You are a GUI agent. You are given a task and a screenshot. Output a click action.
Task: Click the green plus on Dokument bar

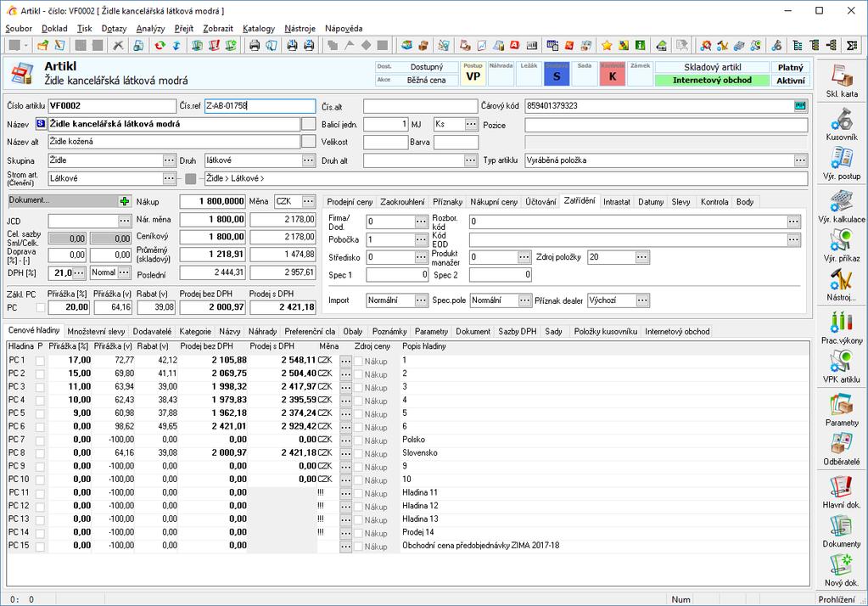coord(125,201)
